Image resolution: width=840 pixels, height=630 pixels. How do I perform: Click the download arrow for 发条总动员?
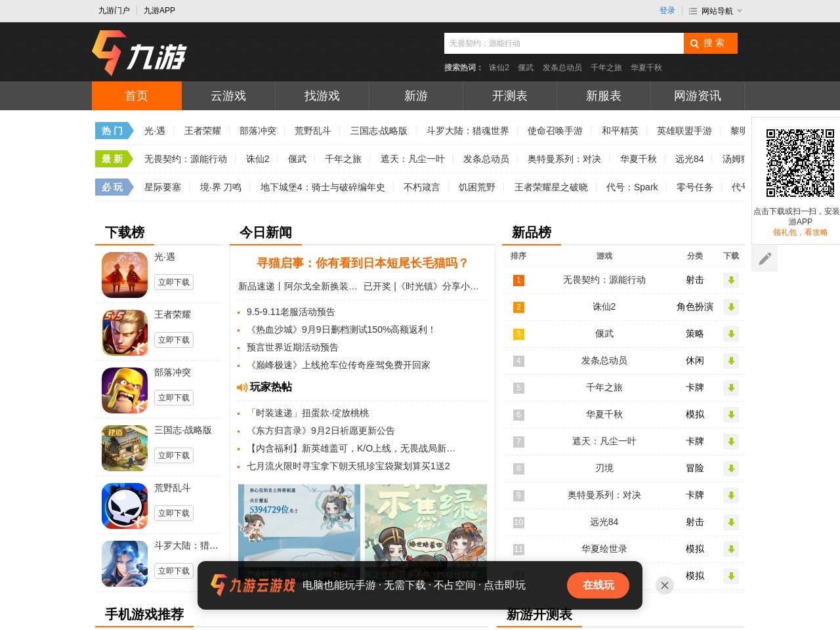pos(731,361)
